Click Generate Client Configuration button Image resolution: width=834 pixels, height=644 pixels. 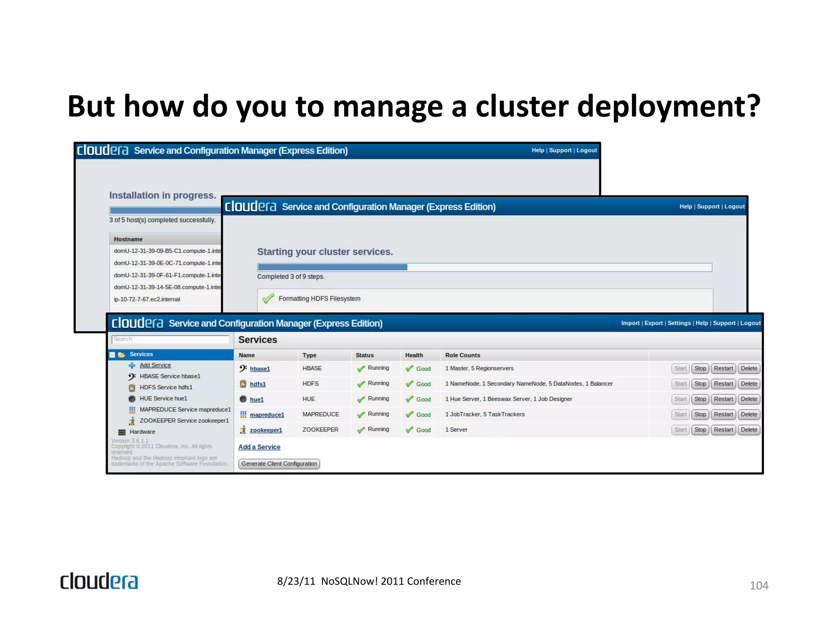click(x=279, y=464)
